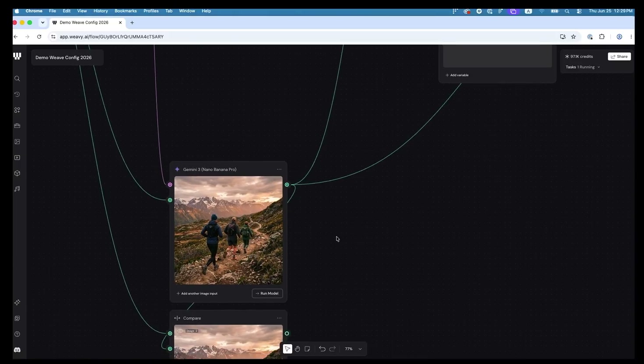This screenshot has width=644, height=364.
Task: Activate the pointer selection tool
Action: [x=287, y=349]
